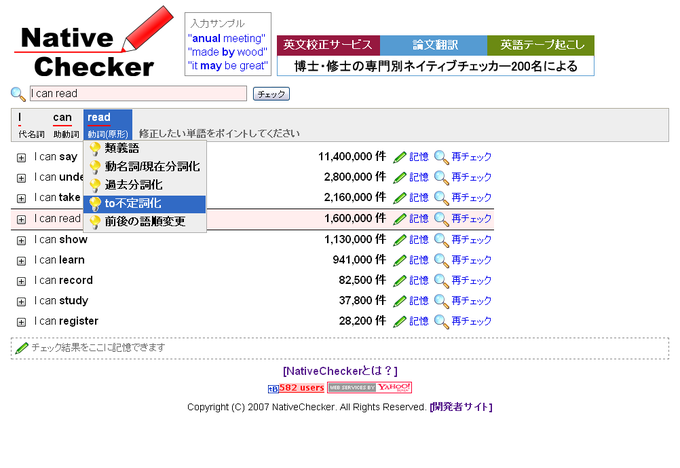Click the 'I can record' result text
Screen dimensions: 680x468
pyautogui.click(x=63, y=281)
